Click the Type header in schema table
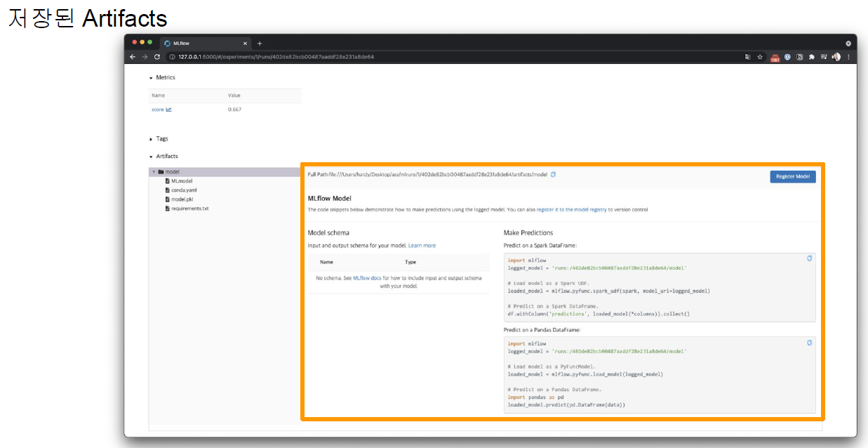868x448 pixels. click(410, 263)
